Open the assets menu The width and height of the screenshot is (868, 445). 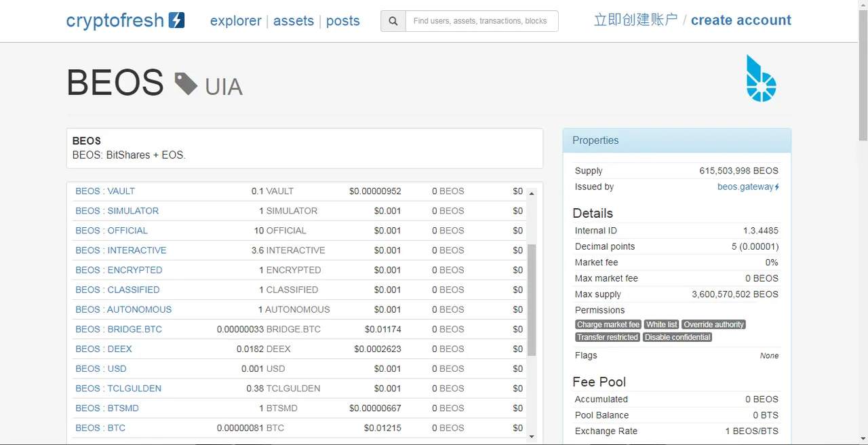click(294, 21)
